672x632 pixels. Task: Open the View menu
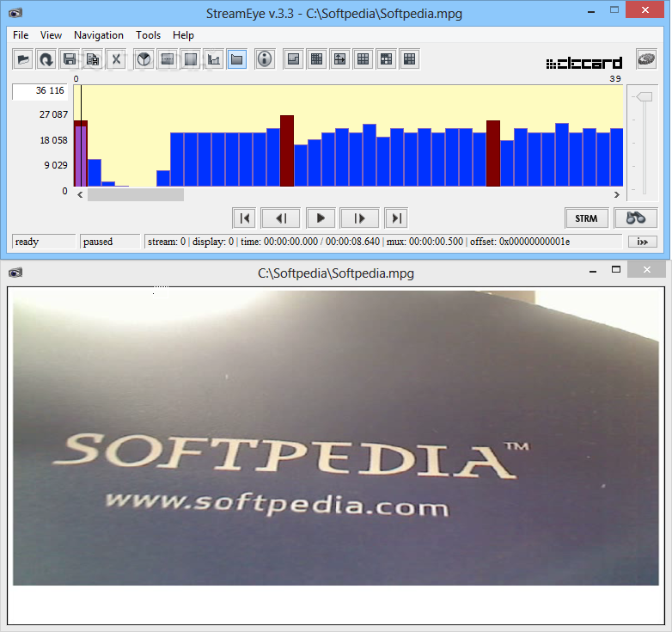pos(51,35)
